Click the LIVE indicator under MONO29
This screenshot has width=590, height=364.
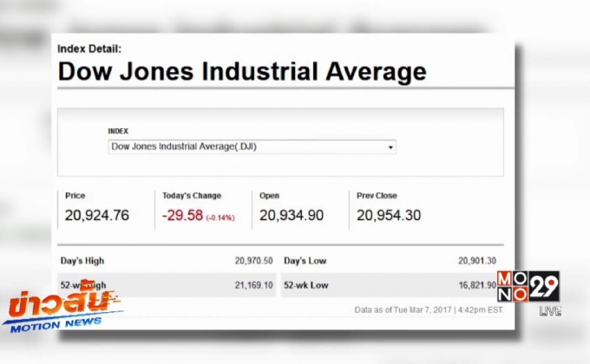(x=550, y=311)
